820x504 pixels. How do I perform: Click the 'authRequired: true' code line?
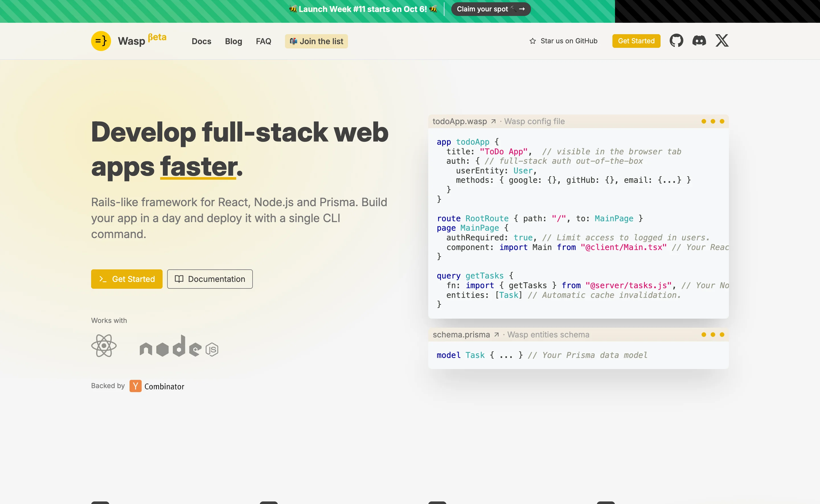tap(578, 237)
